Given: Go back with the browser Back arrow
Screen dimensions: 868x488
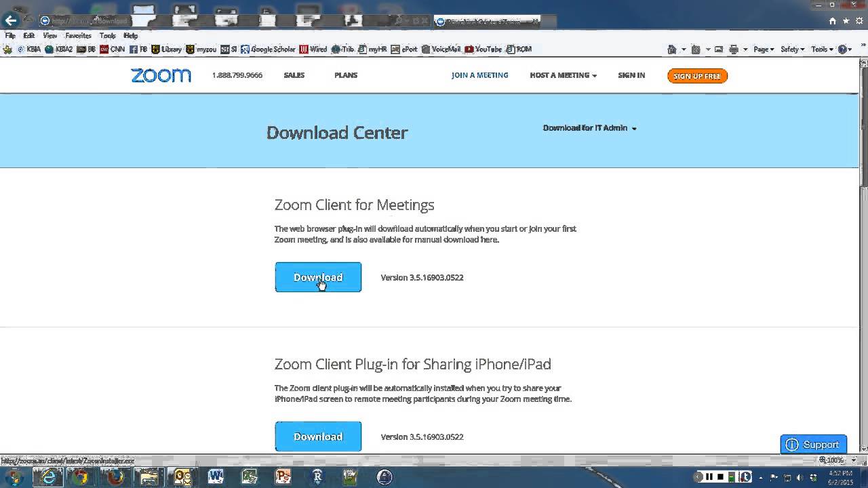Looking at the screenshot, I should [11, 21].
